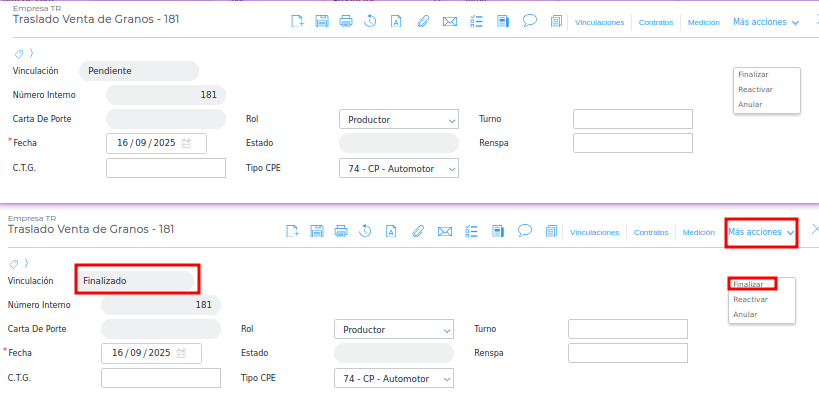Click Número Interno field 181 in upper form

point(166,95)
